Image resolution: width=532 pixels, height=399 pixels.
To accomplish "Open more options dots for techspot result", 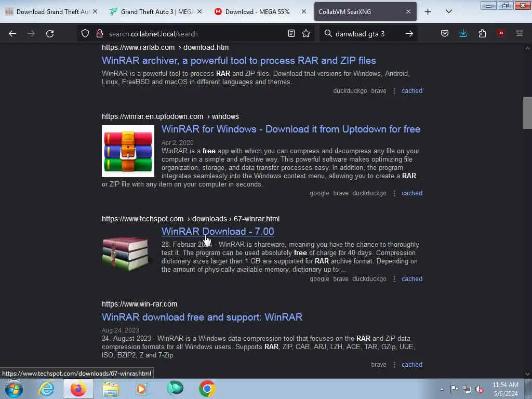I will [394, 279].
